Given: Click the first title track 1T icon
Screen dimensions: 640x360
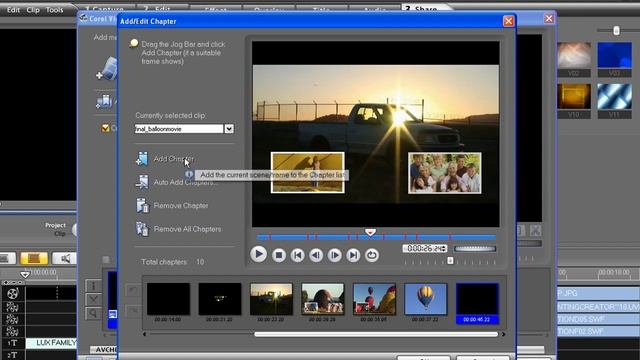Looking at the screenshot, I should 13,343.
